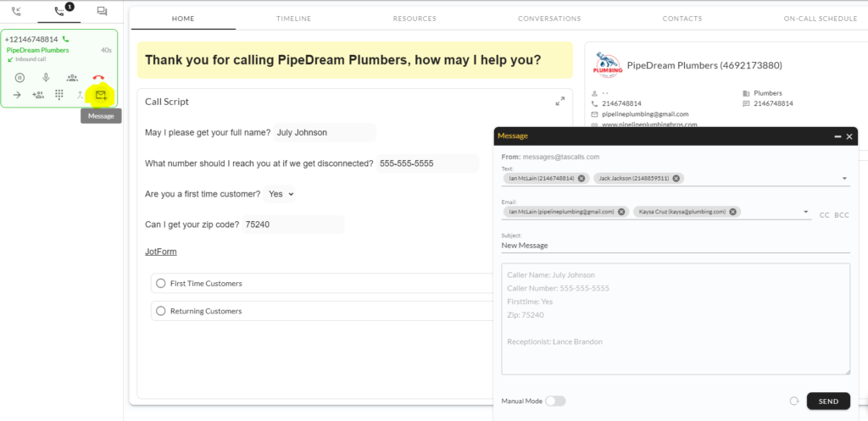The width and height of the screenshot is (868, 421).
Task: Click the callback number field 555-555-5555
Action: point(427,163)
